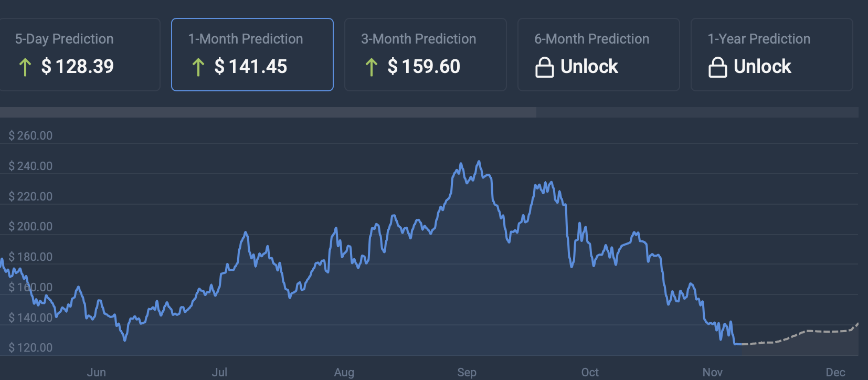Click the padlock icon in 1-Year Prediction

click(x=717, y=67)
